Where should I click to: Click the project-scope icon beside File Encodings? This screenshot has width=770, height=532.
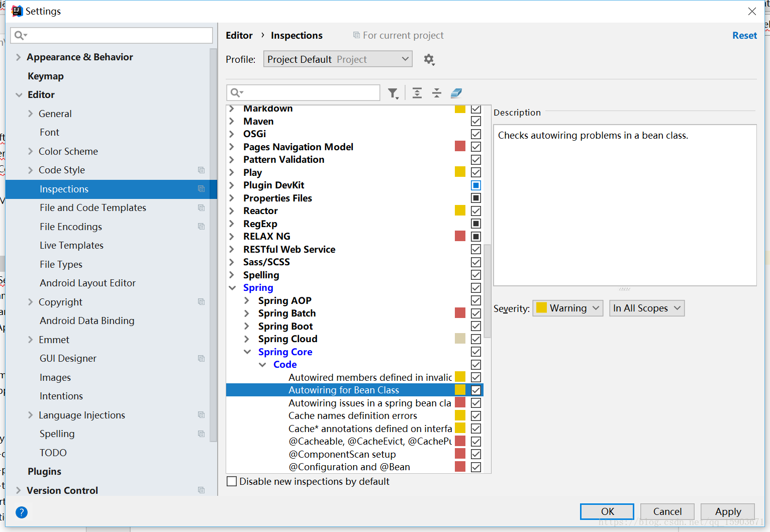[x=202, y=227]
